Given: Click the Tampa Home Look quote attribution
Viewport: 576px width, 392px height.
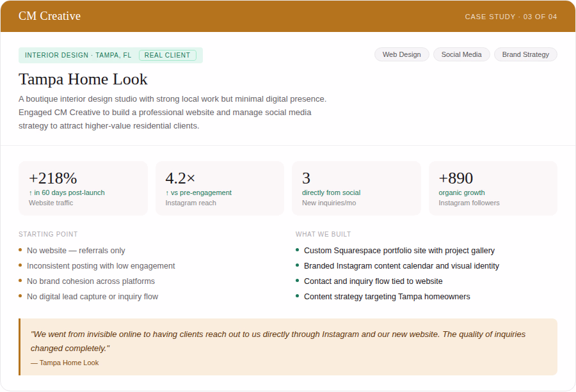Looking at the screenshot, I should (65, 363).
